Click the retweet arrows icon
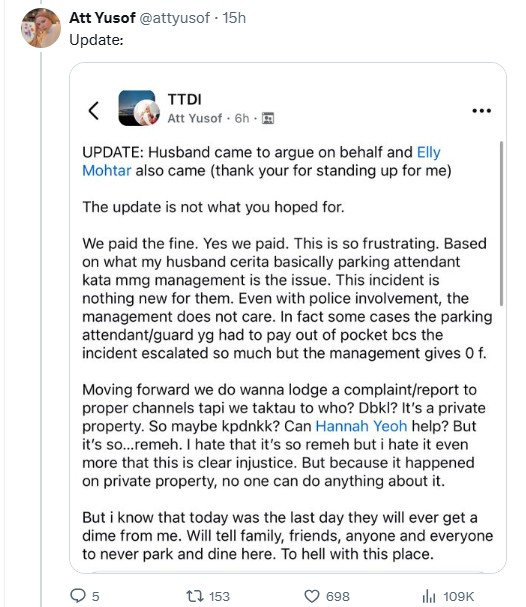 194,596
